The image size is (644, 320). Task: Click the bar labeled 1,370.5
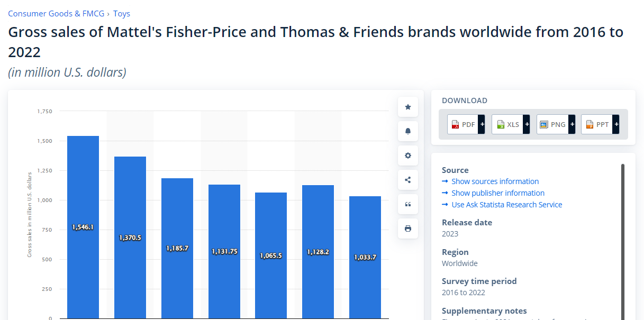[130, 237]
